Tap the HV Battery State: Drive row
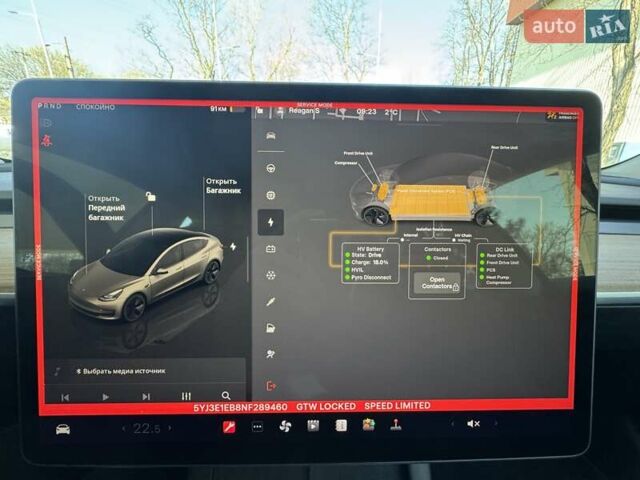Viewport: 640px width, 480px height. coord(363,255)
